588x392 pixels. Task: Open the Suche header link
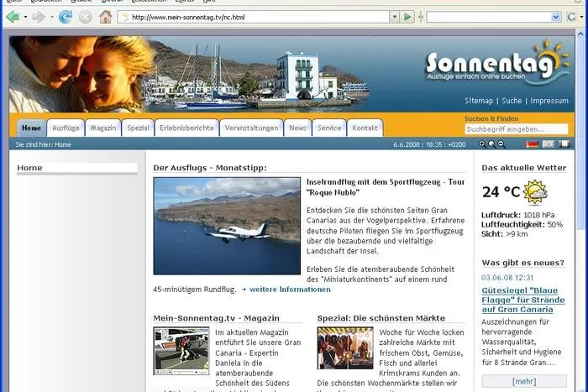pos(512,101)
